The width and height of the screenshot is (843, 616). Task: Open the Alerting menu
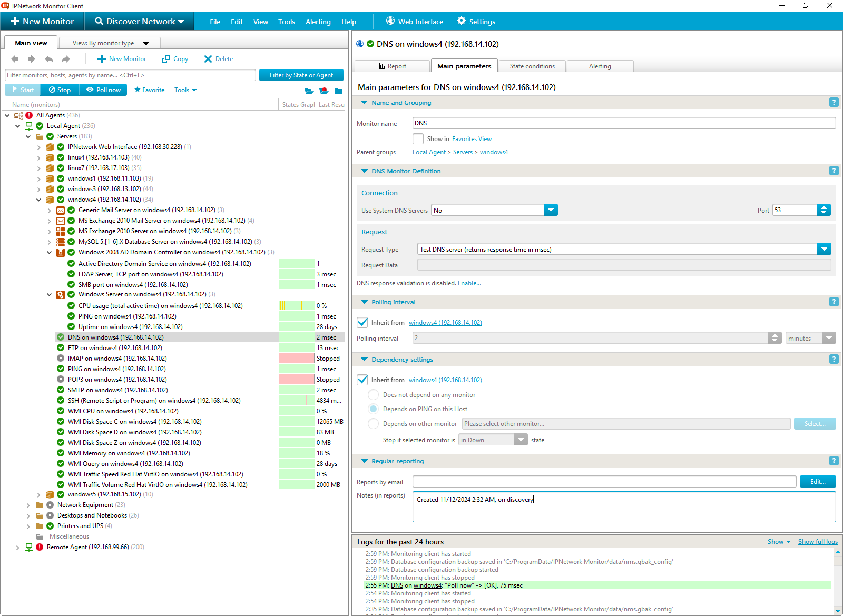(318, 22)
